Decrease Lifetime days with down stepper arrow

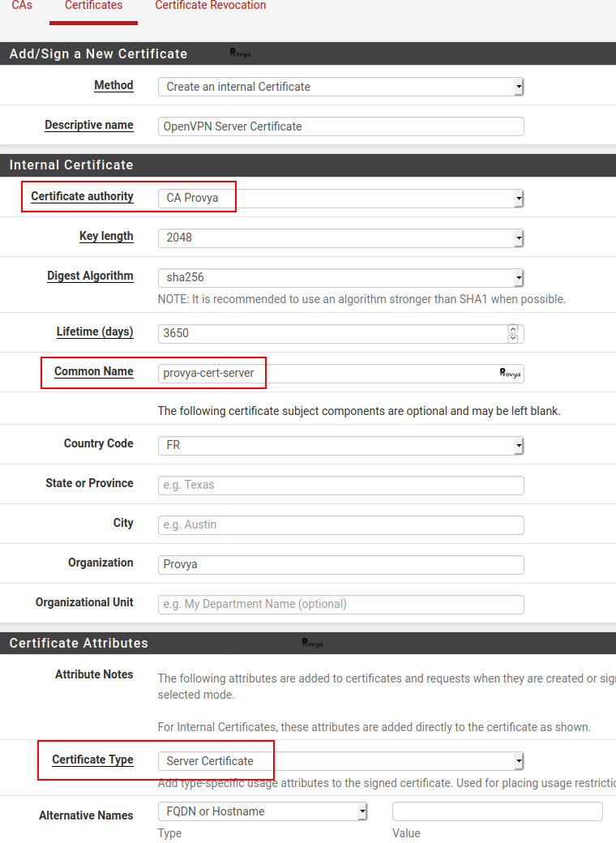(x=513, y=338)
